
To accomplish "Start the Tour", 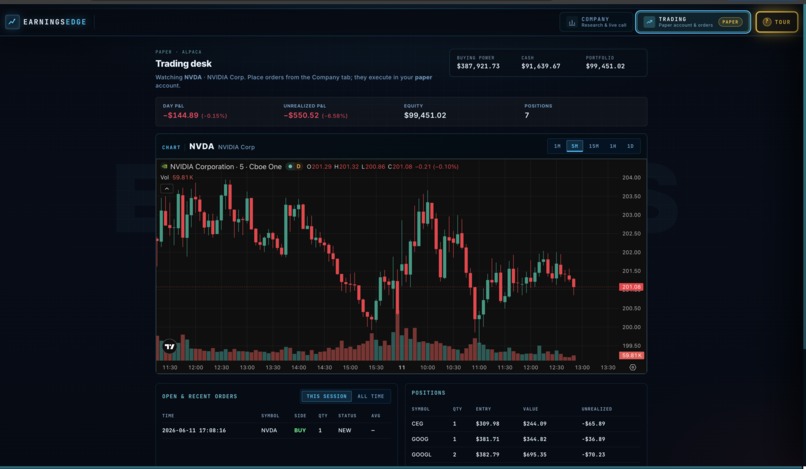I will (x=777, y=22).
